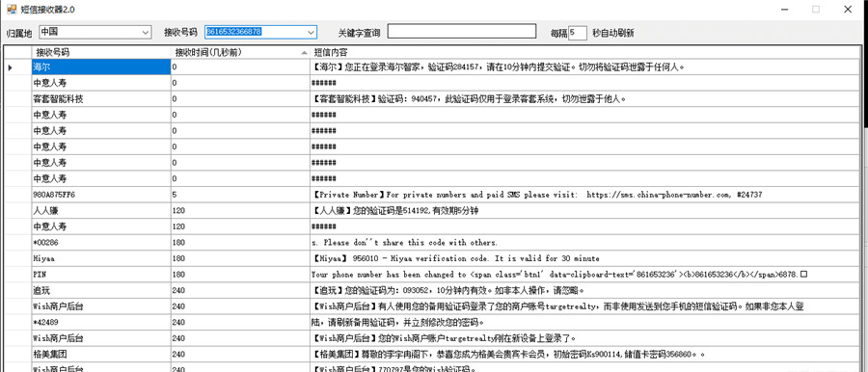Select the 180 time cell in PIN row

coord(240,275)
